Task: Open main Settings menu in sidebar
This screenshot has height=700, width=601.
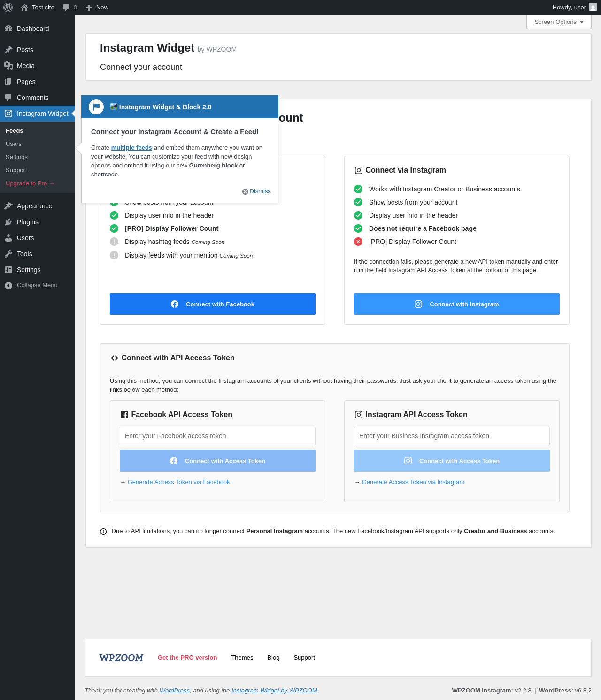Action: coord(38,270)
